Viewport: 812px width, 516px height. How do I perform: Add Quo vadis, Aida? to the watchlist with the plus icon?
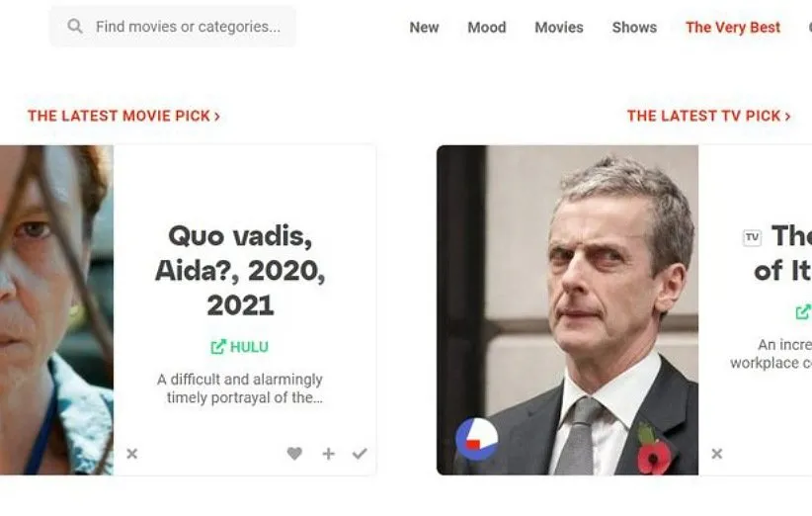tap(328, 454)
